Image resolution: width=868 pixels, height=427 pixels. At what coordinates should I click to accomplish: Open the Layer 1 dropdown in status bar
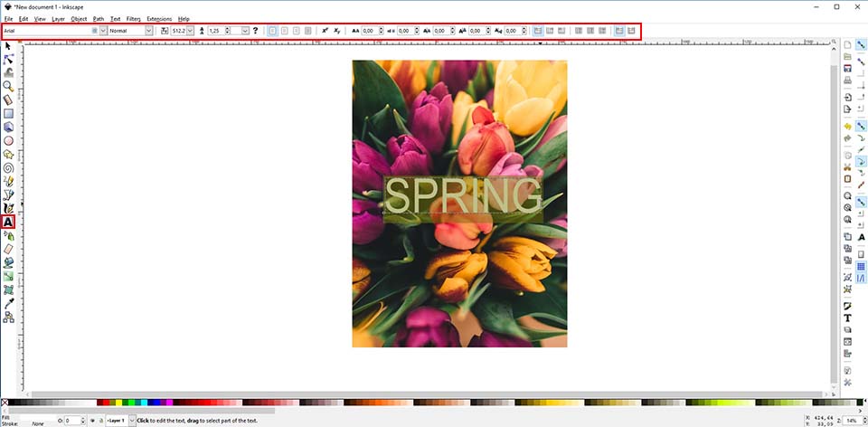pyautogui.click(x=132, y=421)
